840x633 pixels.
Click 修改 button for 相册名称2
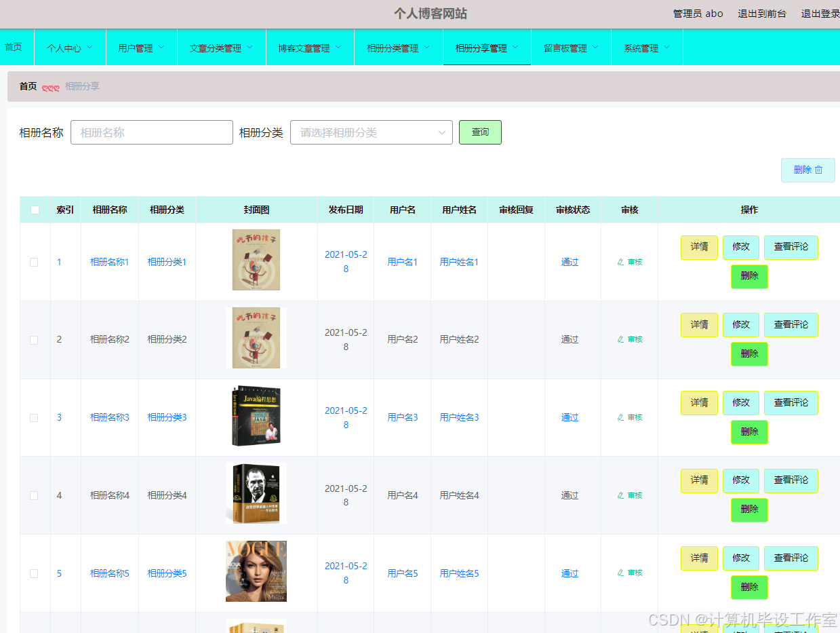(x=741, y=325)
